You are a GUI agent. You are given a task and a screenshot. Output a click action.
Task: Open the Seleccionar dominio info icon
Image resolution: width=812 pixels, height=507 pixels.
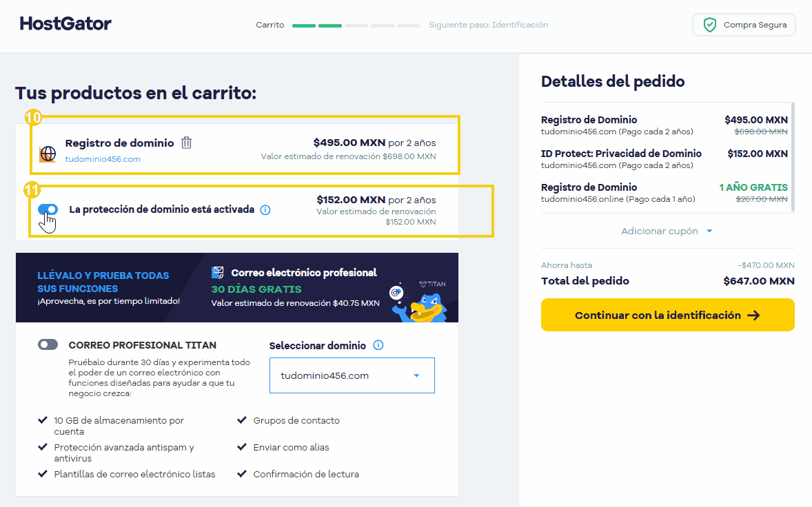(378, 345)
